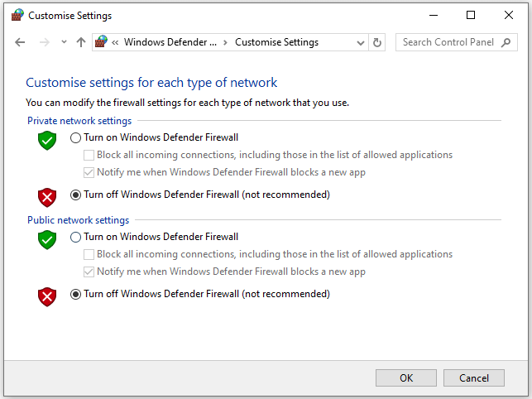Click the up one level arrow
Image resolution: width=532 pixels, height=399 pixels.
point(80,42)
